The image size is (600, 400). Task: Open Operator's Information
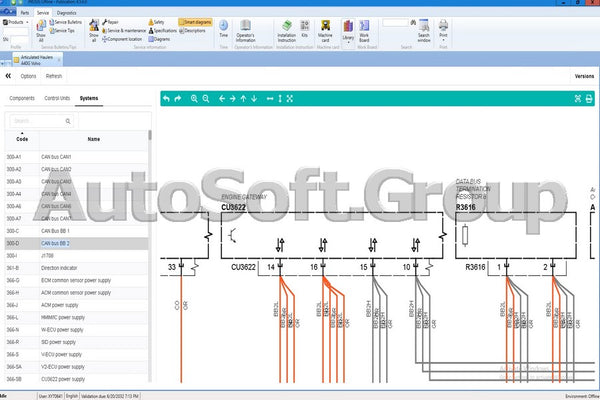[x=245, y=31]
